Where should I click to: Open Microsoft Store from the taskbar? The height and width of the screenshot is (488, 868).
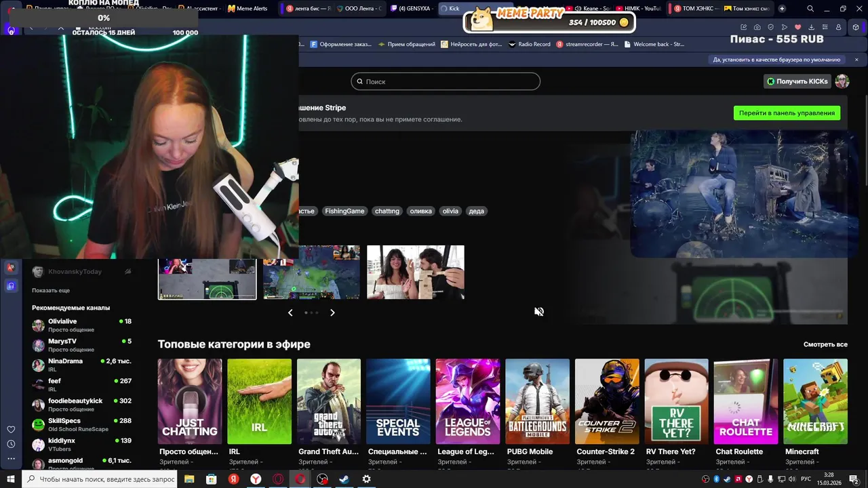coord(212,479)
